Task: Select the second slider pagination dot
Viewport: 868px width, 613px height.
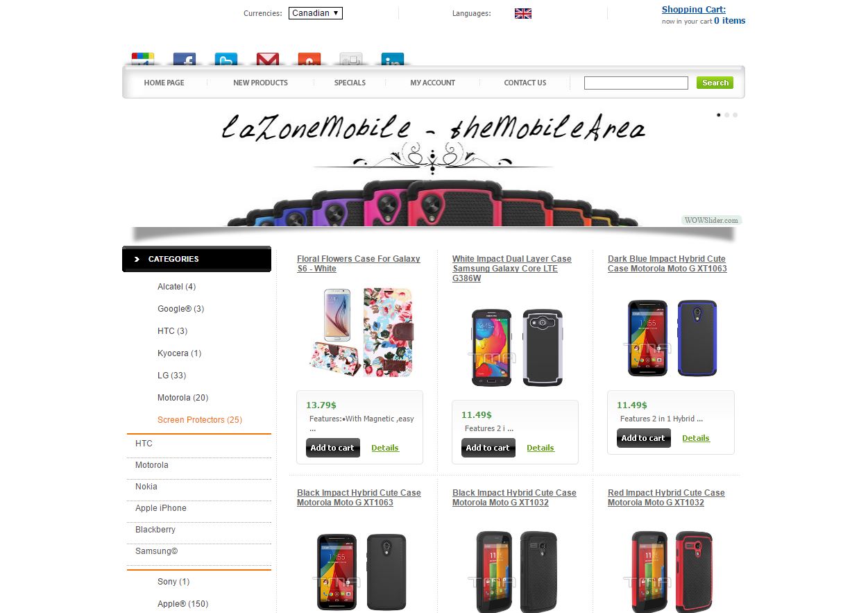Action: pos(727,115)
